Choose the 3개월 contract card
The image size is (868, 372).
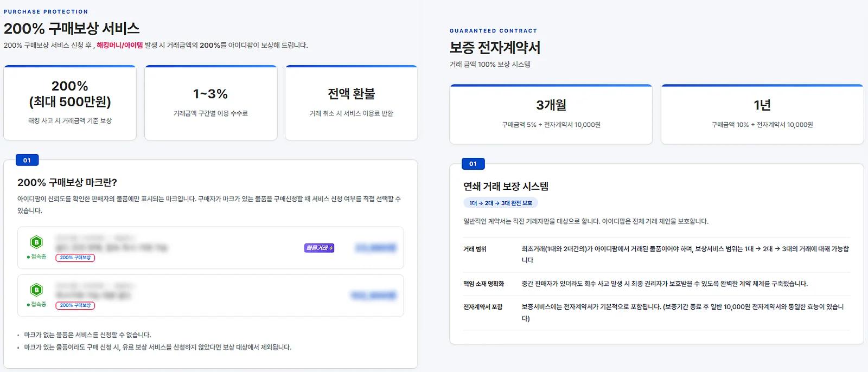tap(551, 114)
